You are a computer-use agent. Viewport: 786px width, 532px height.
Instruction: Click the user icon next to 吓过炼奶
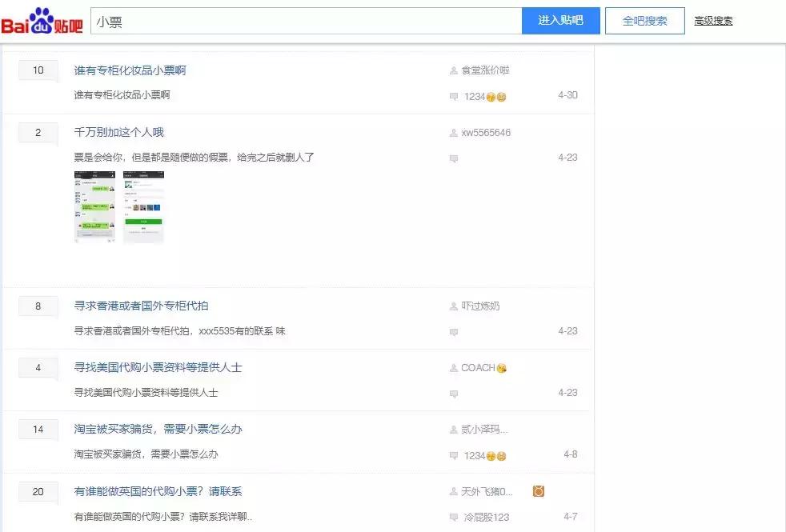(x=454, y=306)
